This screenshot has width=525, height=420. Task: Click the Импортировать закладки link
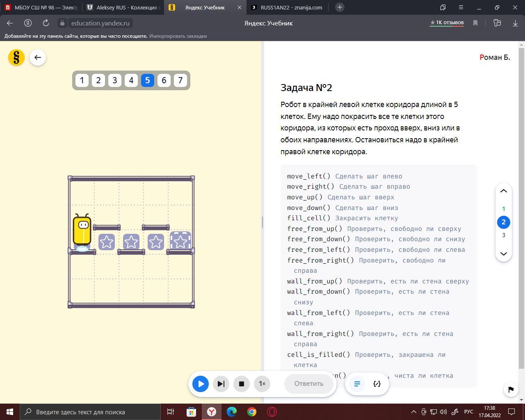tap(178, 36)
